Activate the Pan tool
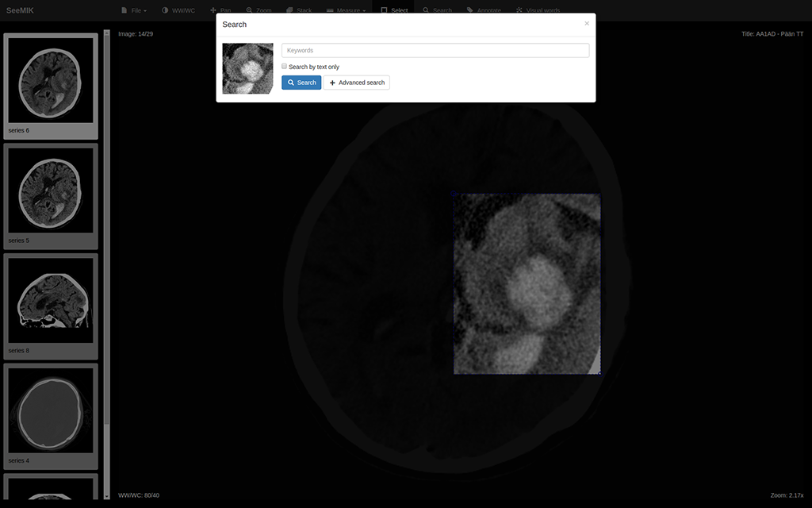Screen dimensions: 812x508 tap(220, 10)
